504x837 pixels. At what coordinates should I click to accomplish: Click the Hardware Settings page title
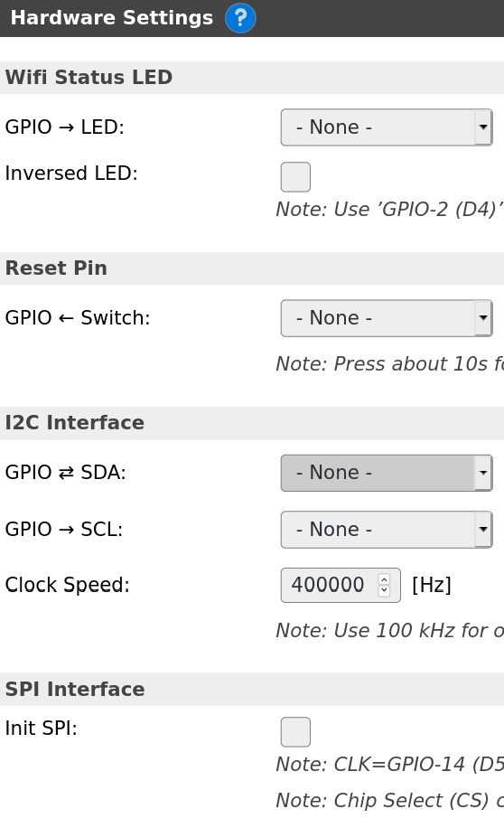point(112,17)
